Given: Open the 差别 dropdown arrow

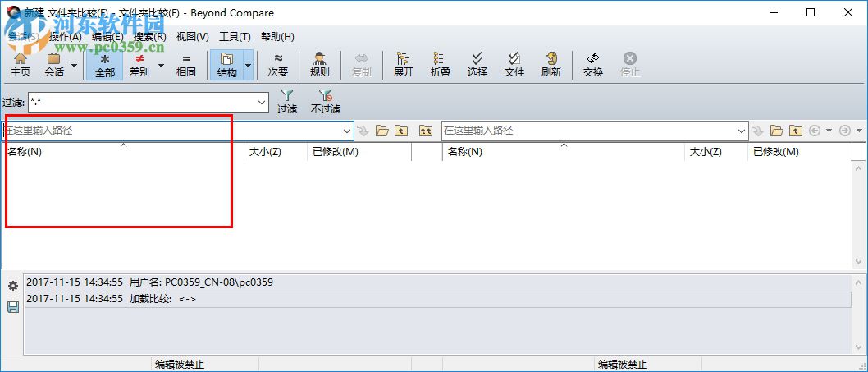Looking at the screenshot, I should tap(161, 65).
